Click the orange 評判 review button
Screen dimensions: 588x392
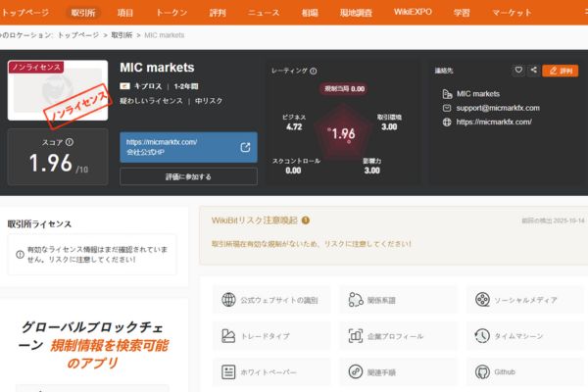pyautogui.click(x=563, y=71)
